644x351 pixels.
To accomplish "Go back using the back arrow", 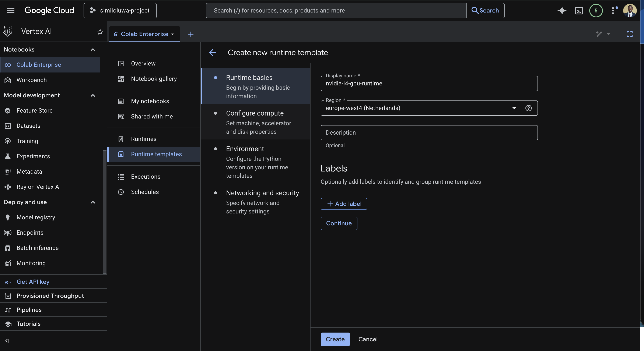I will 213,53.
